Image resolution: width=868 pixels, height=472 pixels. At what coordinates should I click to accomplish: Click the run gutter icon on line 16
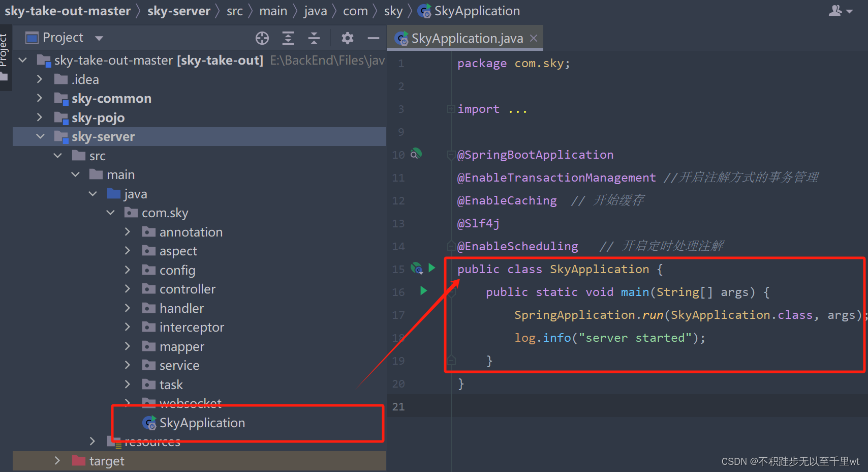coord(423,290)
